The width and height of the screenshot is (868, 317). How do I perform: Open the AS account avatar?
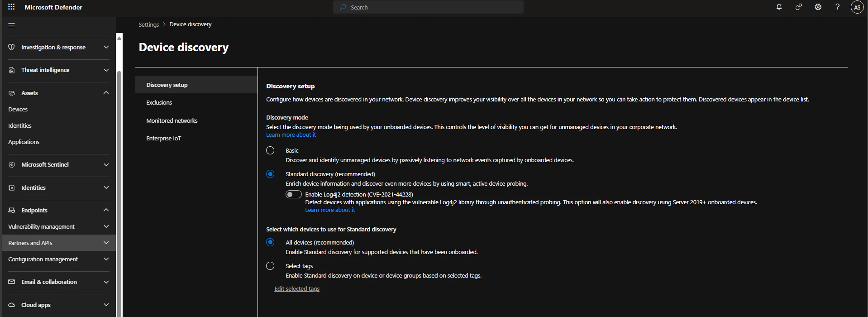point(857,7)
